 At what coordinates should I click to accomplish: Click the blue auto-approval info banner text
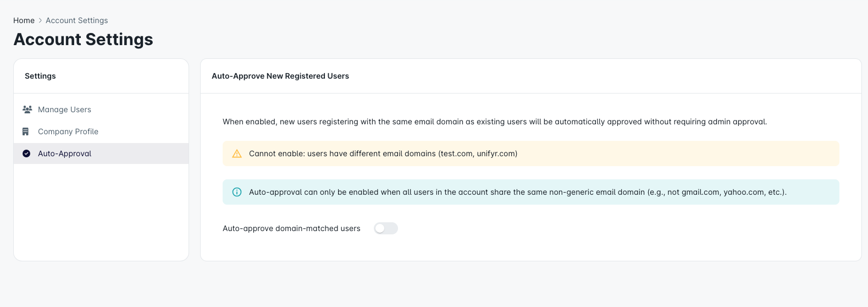tap(517, 192)
